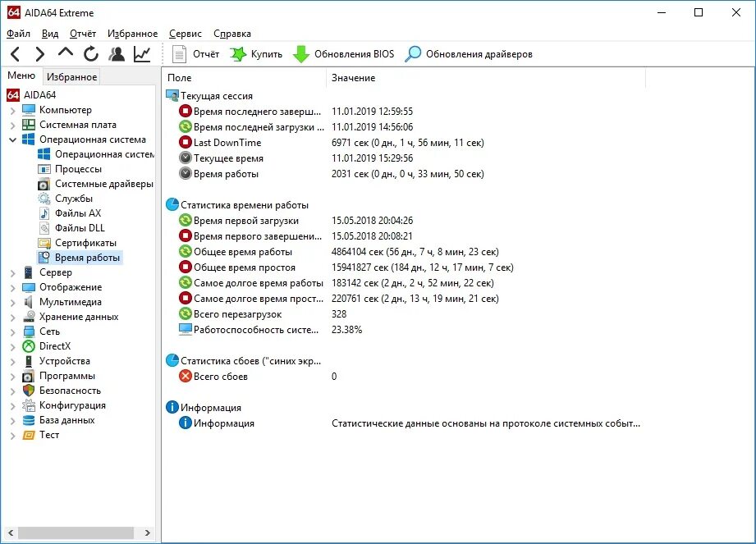Click the Отчёт report toolbar button
The image size is (756, 544).
click(x=195, y=54)
